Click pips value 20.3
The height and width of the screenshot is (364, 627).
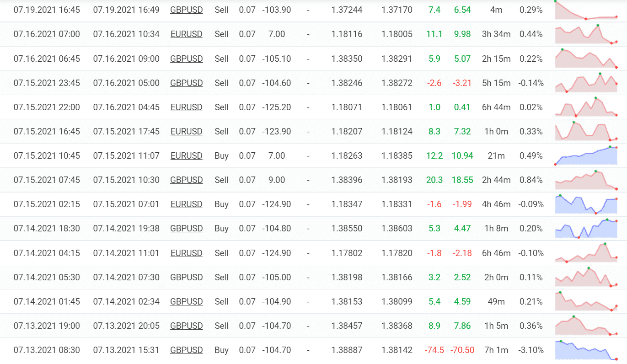click(x=434, y=180)
